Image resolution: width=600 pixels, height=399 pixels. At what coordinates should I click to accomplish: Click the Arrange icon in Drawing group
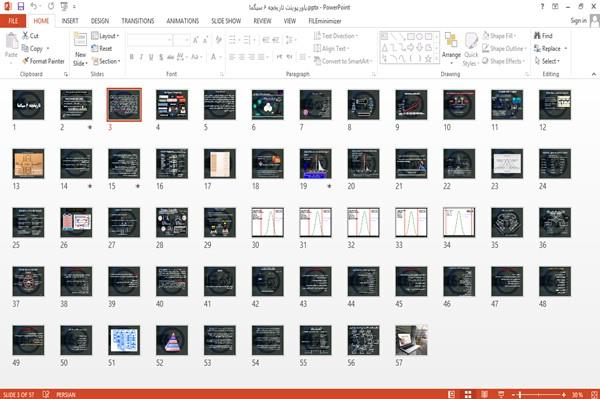pyautogui.click(x=451, y=41)
